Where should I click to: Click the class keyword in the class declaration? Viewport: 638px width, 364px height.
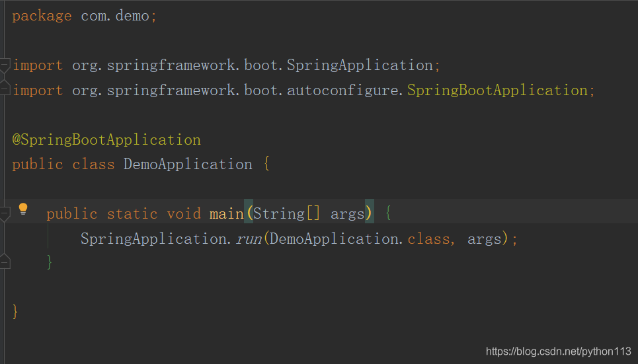(x=93, y=164)
